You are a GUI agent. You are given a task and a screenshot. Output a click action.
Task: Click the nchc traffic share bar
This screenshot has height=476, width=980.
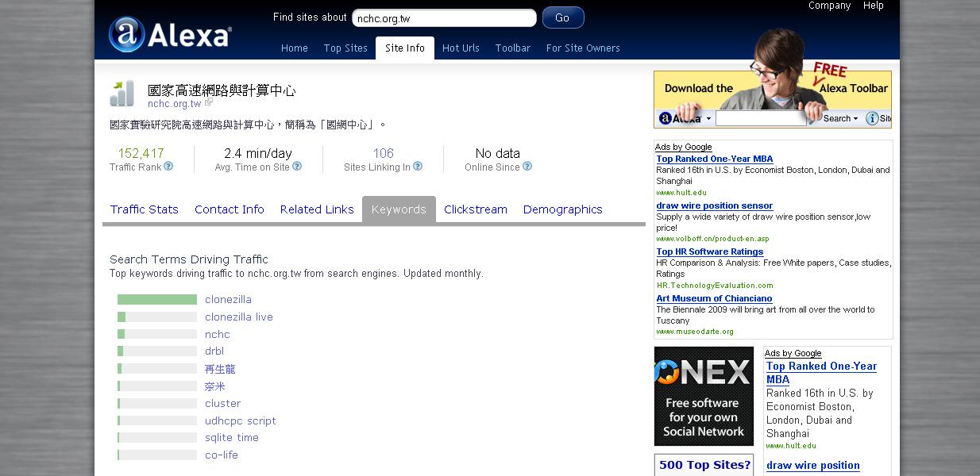(157, 335)
